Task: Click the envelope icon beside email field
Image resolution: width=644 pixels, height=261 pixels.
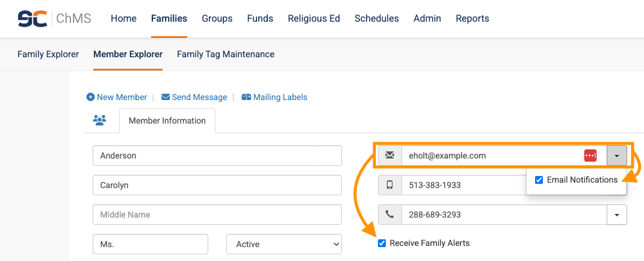Action: tap(390, 156)
